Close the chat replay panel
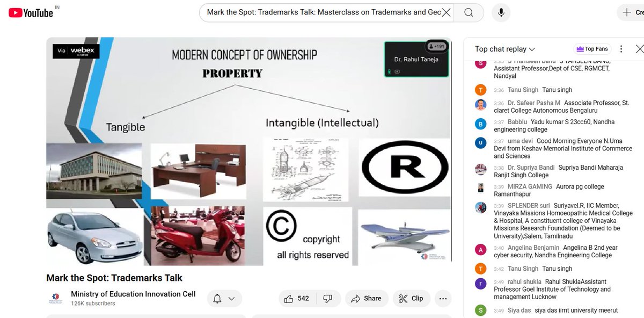The image size is (644, 318). pyautogui.click(x=639, y=49)
